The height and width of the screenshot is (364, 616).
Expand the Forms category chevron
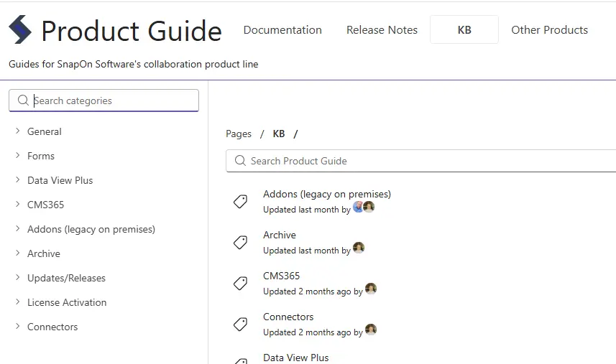tap(17, 156)
